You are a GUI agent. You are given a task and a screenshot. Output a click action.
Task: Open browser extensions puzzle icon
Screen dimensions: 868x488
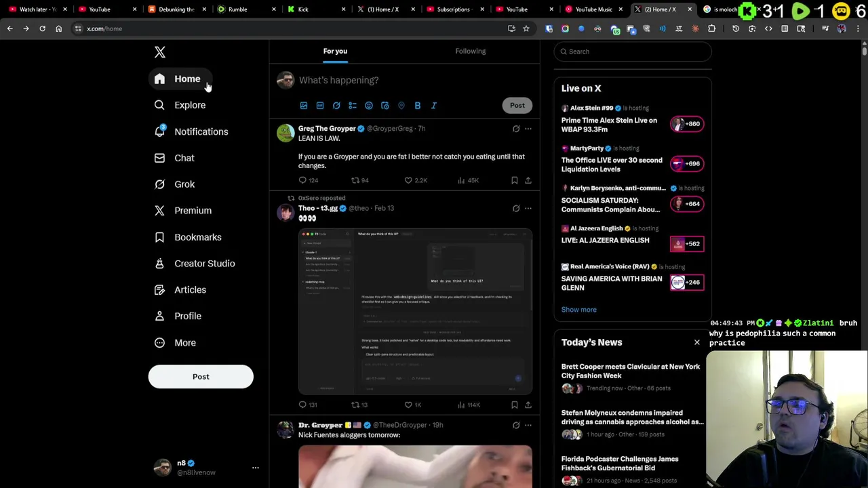coord(712,28)
